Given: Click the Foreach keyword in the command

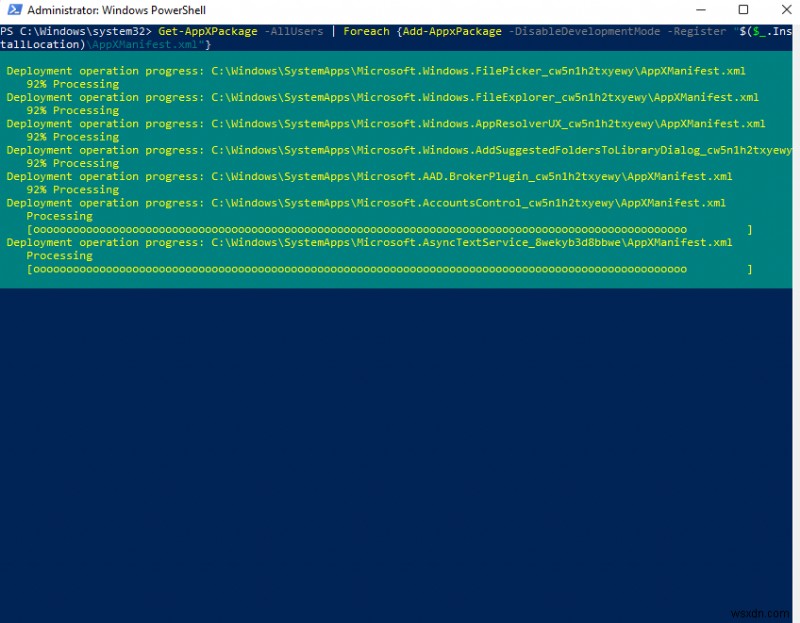Looking at the screenshot, I should coord(366,31).
